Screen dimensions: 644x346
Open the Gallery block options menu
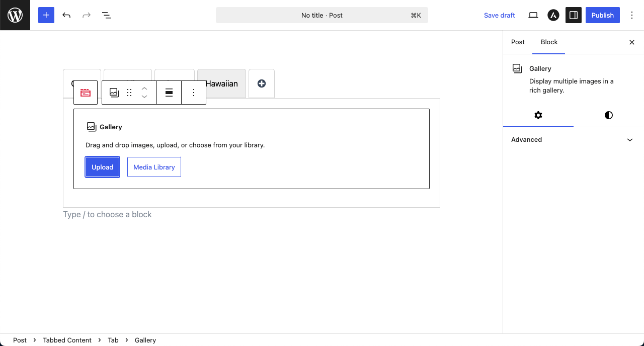pyautogui.click(x=194, y=92)
